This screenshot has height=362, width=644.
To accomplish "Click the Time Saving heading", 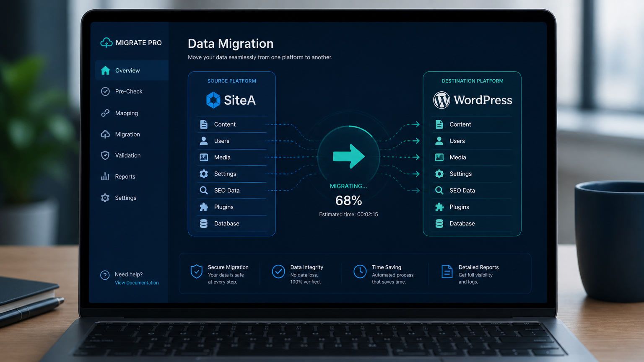I will (387, 267).
